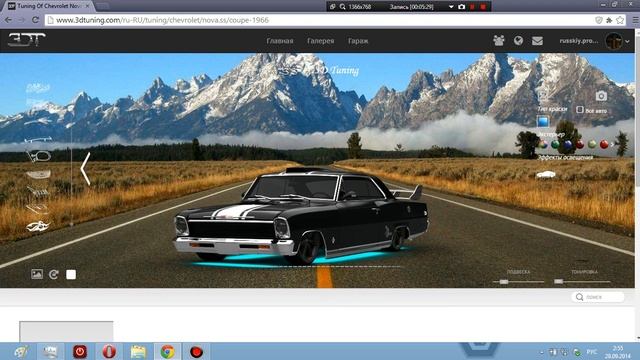
Task: Select the Tuning Of Chevrolet Nova tab
Action: click(48, 6)
